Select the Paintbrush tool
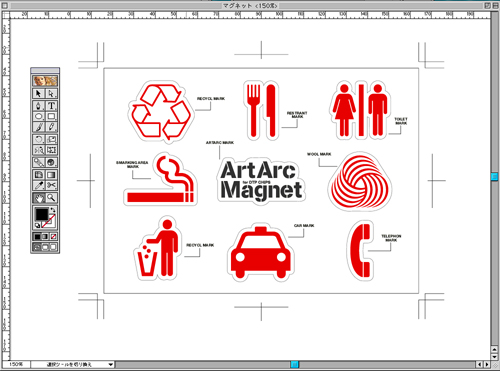 click(39, 127)
